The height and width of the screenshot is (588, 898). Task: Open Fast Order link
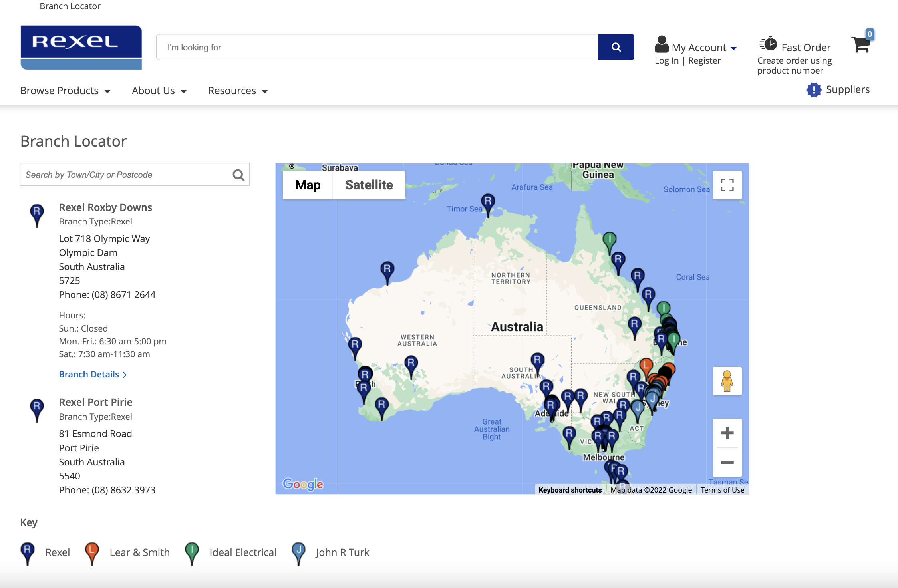click(x=806, y=48)
